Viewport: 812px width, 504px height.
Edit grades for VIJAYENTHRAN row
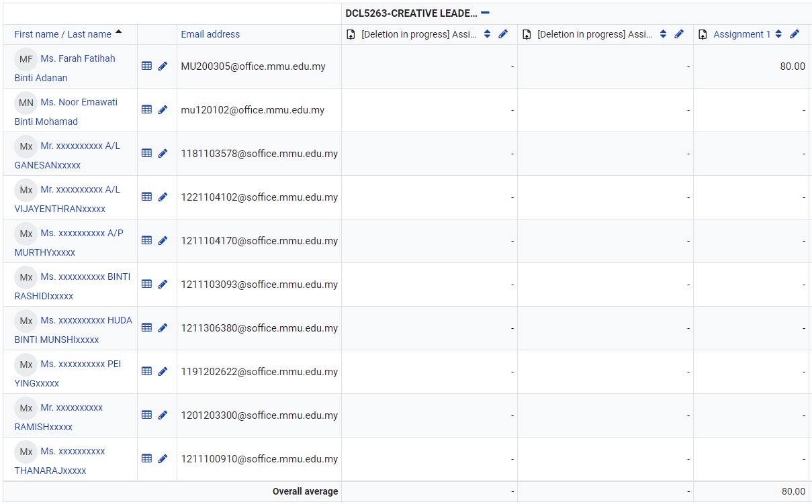pos(163,197)
